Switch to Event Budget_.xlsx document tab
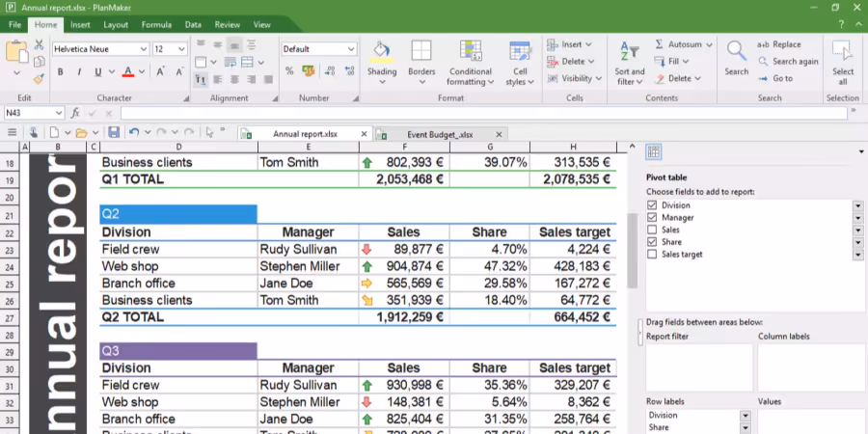This screenshot has height=434, width=868. point(440,134)
